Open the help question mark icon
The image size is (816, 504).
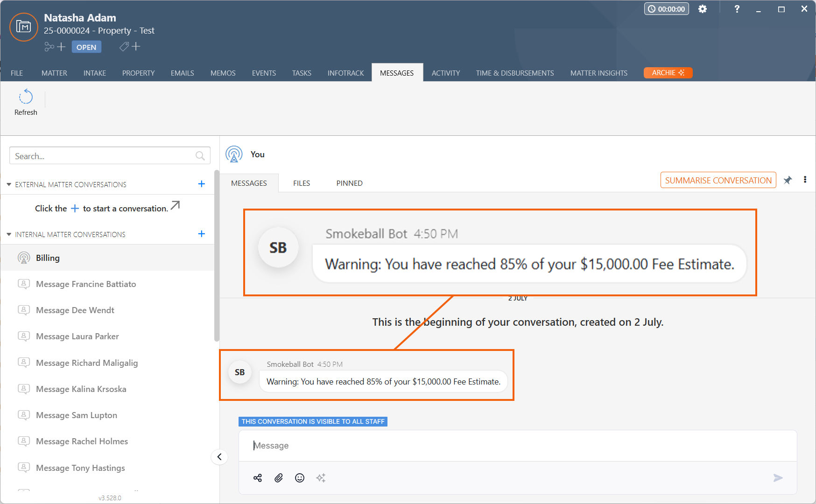pos(737,9)
